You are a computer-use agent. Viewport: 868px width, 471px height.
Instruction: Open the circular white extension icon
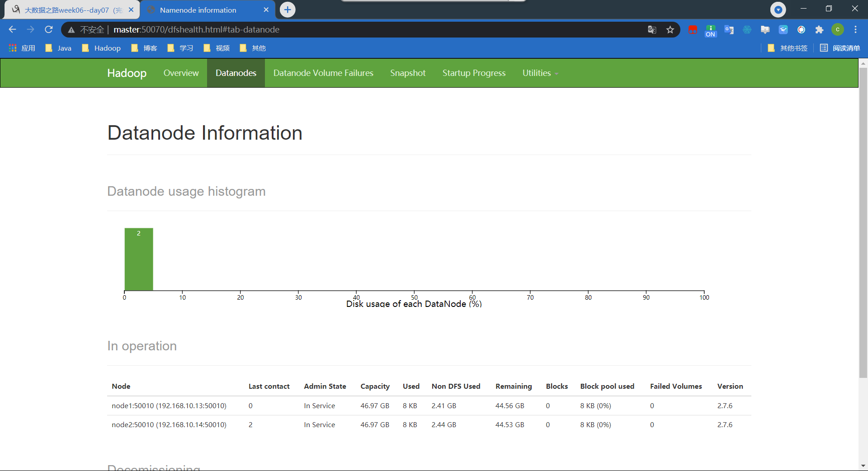tap(801, 30)
